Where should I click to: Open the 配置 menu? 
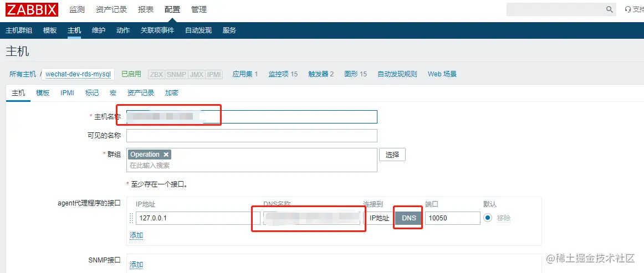[172, 9]
